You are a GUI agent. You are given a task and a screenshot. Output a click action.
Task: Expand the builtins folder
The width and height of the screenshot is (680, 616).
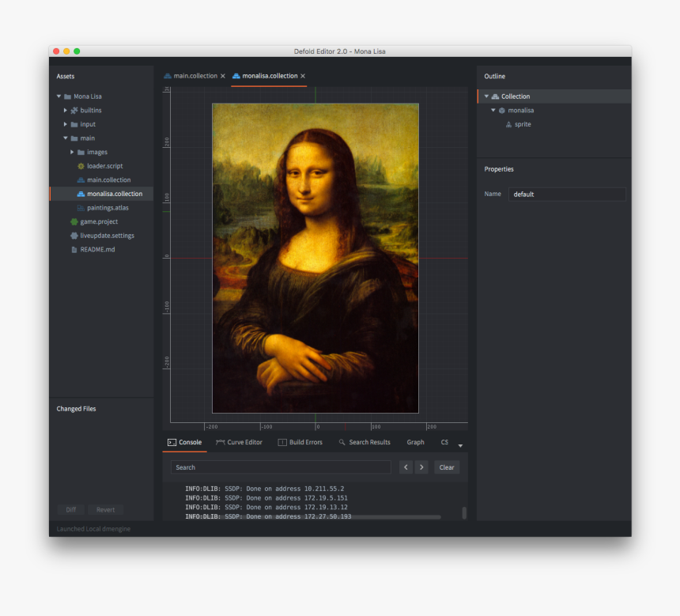[66, 110]
